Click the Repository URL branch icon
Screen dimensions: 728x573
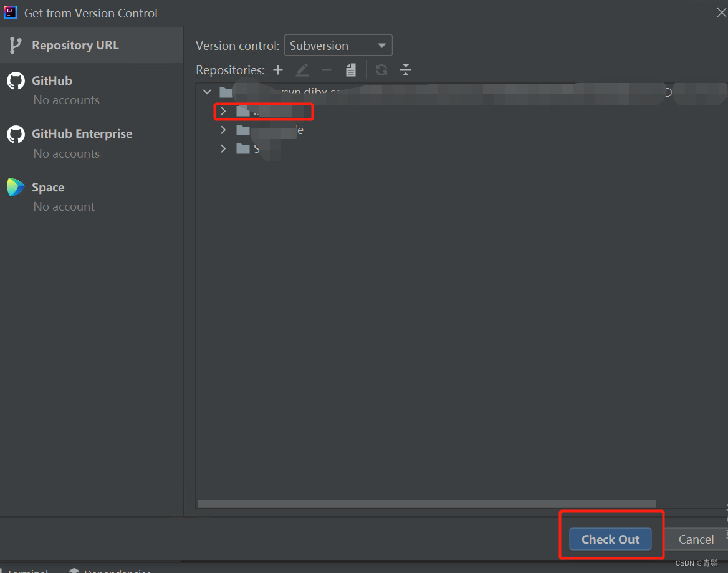16,45
